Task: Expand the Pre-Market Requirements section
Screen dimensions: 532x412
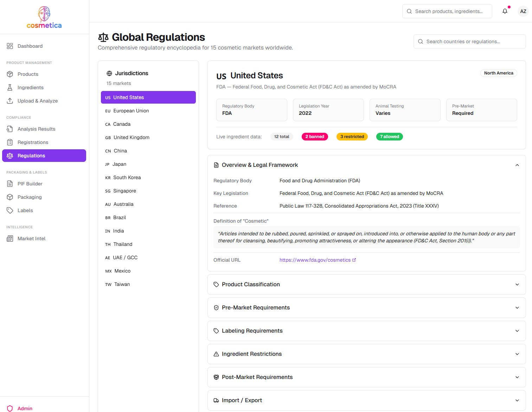Action: (517, 308)
